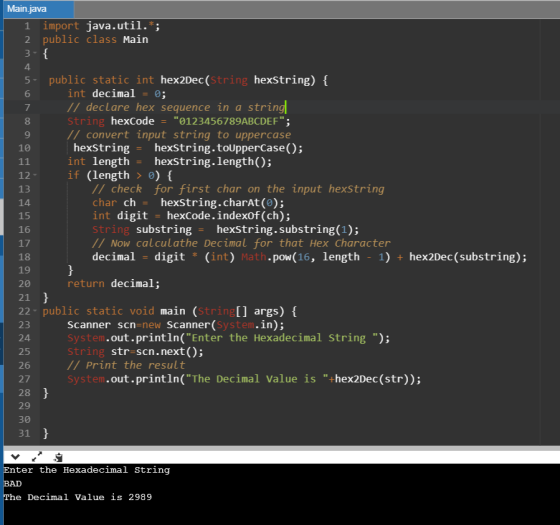560x525 pixels.
Task: Click comment 'declare hex sequence in a string'
Action: [x=176, y=107]
